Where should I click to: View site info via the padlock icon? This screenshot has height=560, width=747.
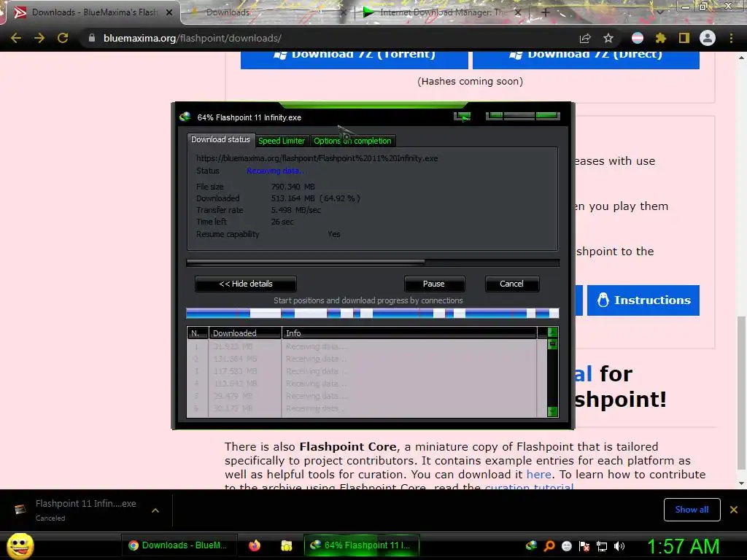pos(91,38)
